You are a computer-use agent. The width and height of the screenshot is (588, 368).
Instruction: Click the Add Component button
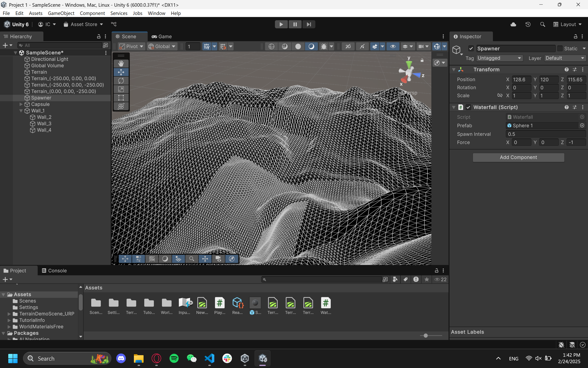(518, 158)
